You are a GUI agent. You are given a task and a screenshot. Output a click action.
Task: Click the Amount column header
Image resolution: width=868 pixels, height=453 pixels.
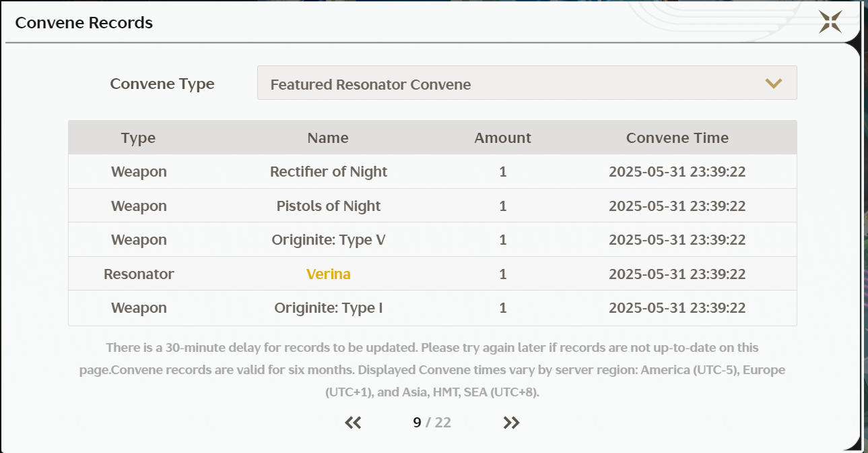[502, 138]
